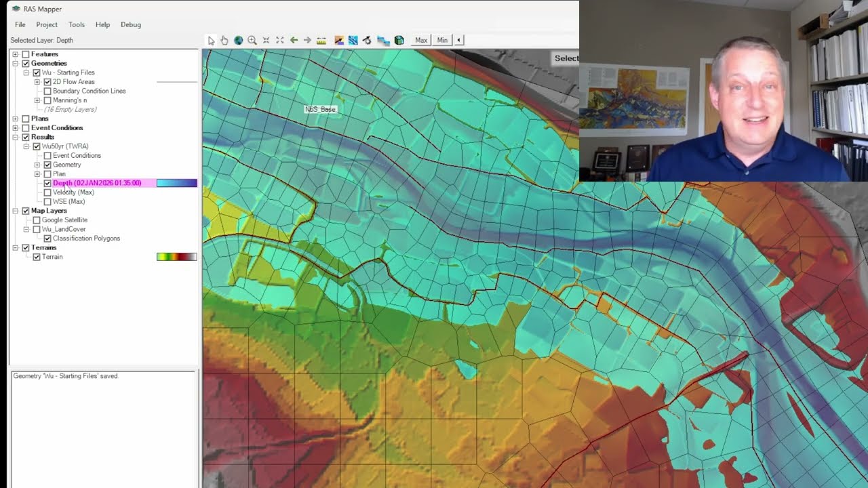
Task: Enable the WSE (Max) layer
Action: (x=47, y=201)
